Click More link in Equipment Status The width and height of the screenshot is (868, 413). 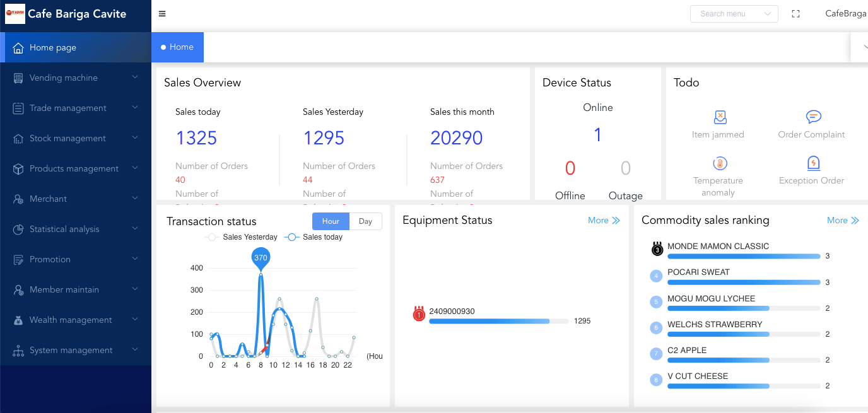[604, 220]
